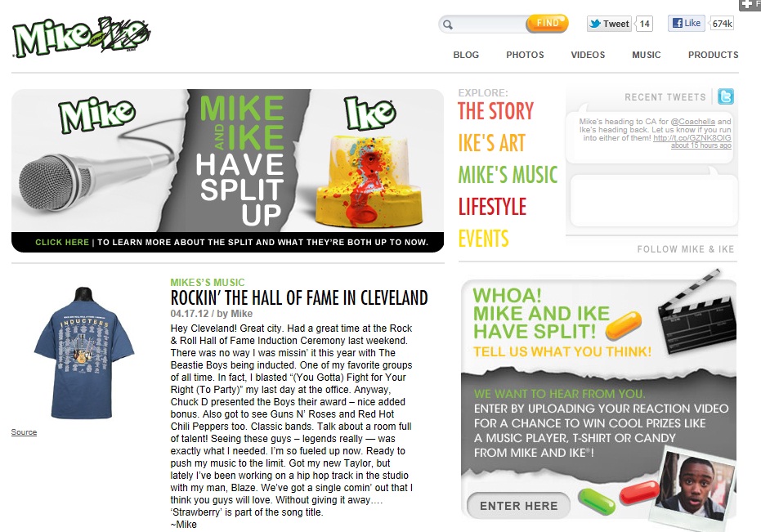Open the BLOG menu item
This screenshot has height=532, width=761.
(466, 55)
